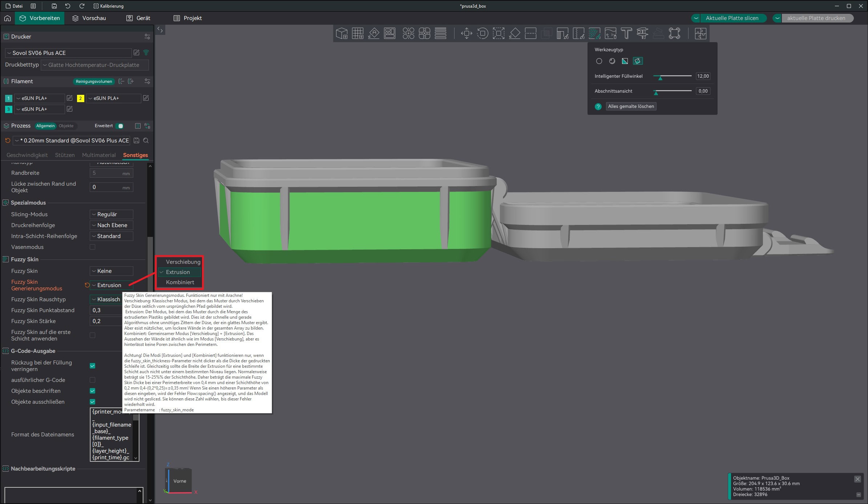This screenshot has height=504, width=868.
Task: Click Aktuelle Platte slicen button
Action: click(x=732, y=18)
